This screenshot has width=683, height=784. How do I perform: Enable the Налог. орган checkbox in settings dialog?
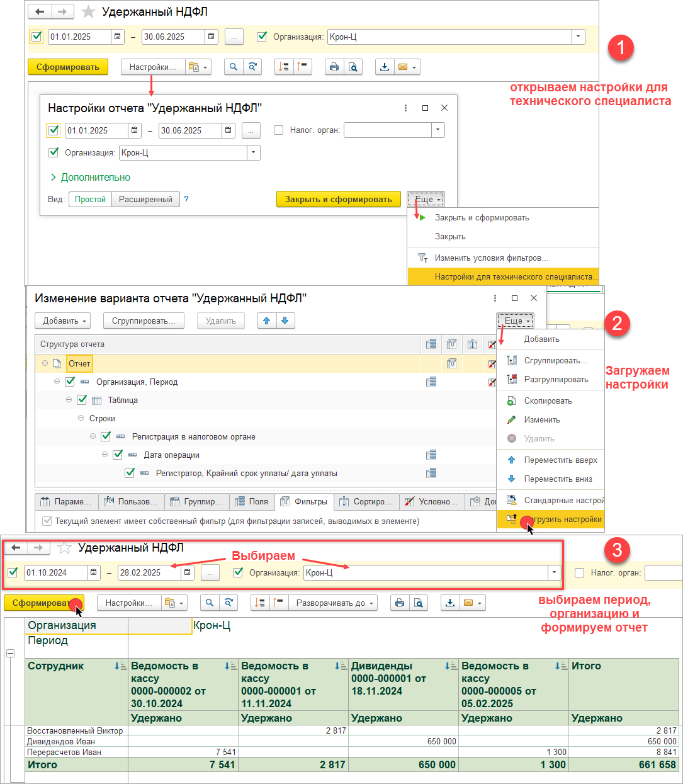[x=279, y=130]
